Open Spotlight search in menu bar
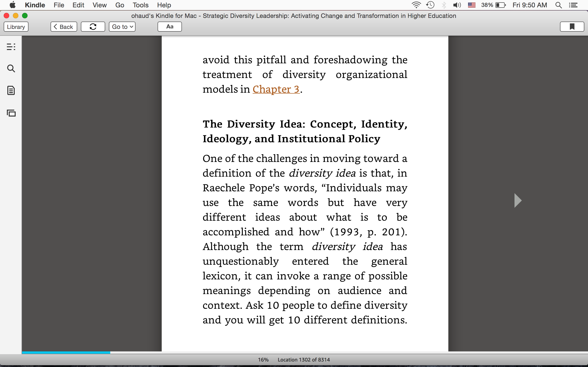This screenshot has height=367, width=588. 559,5
